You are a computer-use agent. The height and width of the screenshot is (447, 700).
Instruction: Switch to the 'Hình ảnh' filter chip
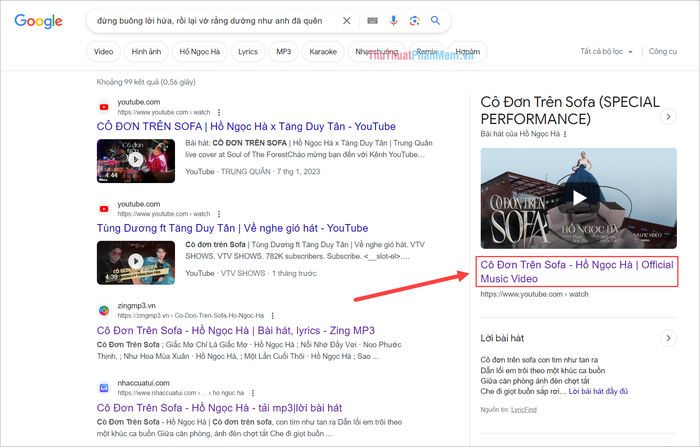pos(146,51)
